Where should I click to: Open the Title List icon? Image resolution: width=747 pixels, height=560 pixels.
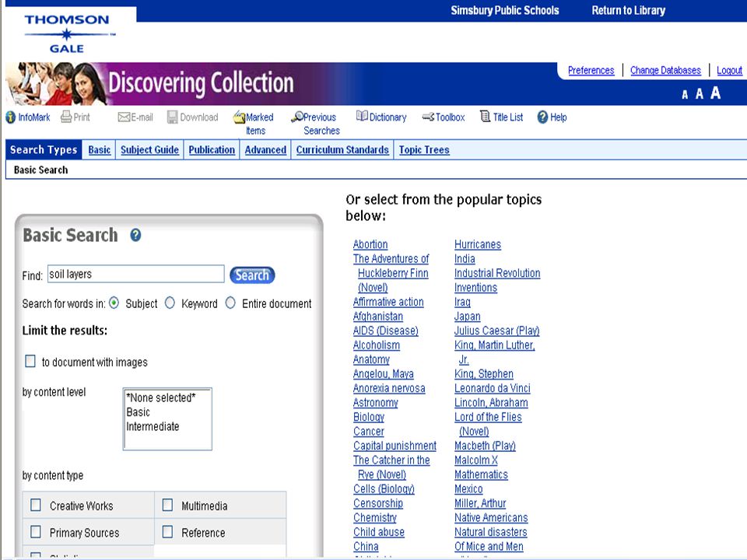(485, 116)
